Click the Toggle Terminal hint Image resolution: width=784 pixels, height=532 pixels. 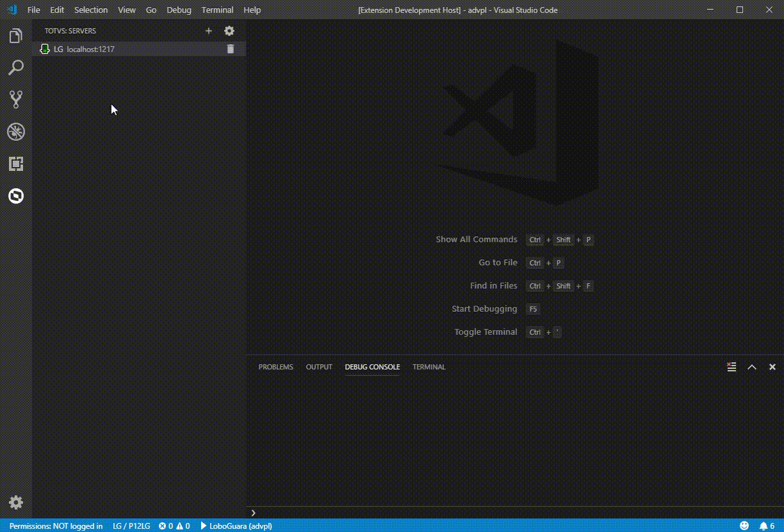point(486,332)
